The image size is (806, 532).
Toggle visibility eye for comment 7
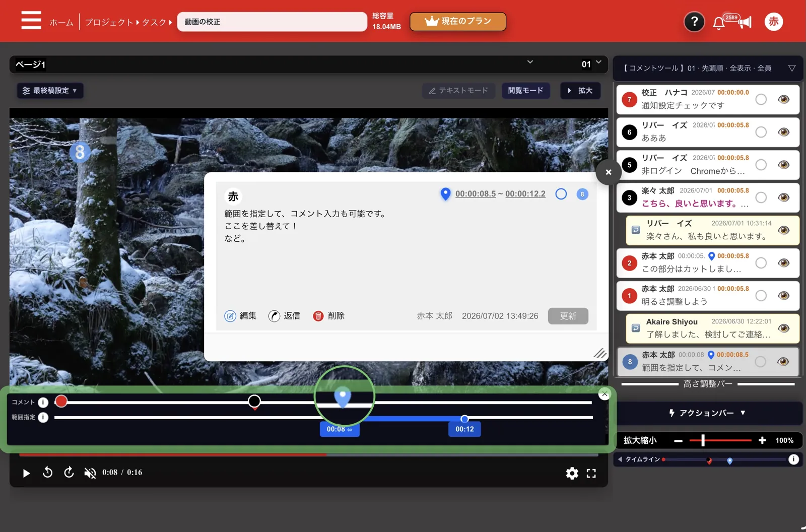point(783,99)
